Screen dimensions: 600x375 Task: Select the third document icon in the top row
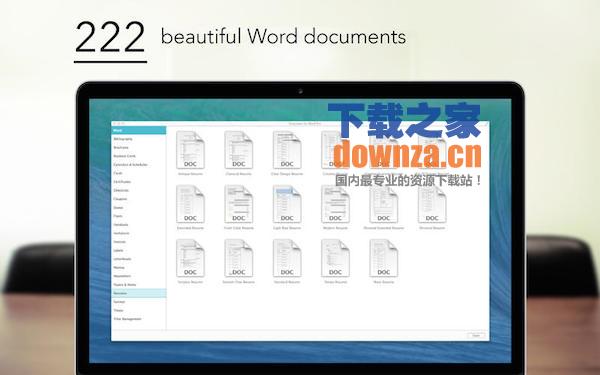(287, 150)
